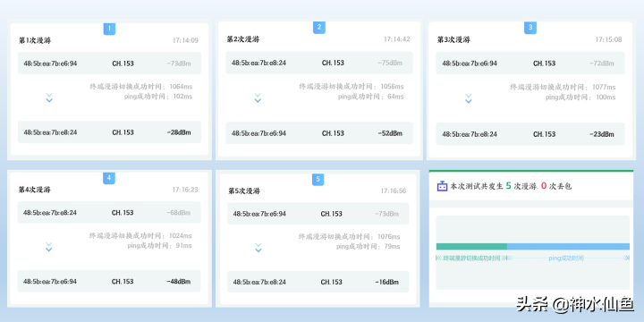Click the source MAC address in the 第1次漫游 card

click(50, 64)
